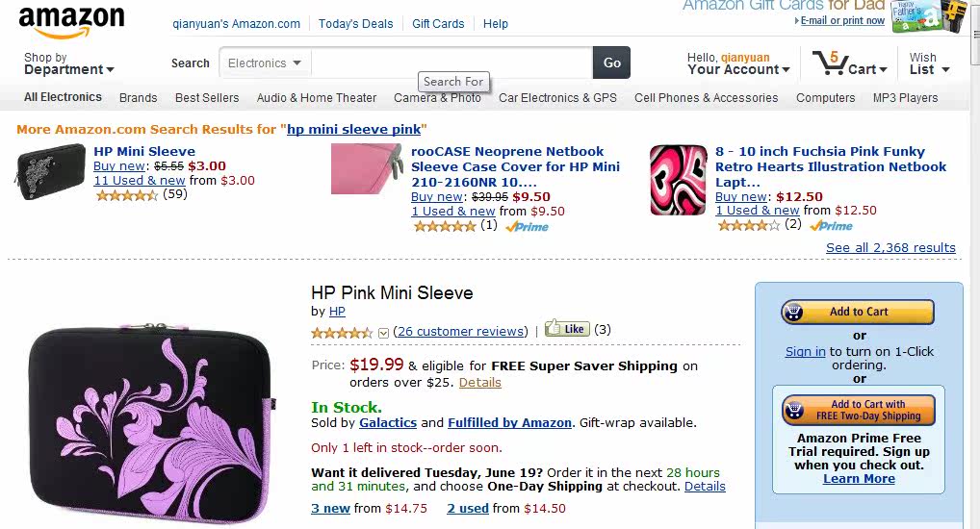
Task: Click the star rating of HP Pink Mini Sleeve
Action: [x=342, y=332]
